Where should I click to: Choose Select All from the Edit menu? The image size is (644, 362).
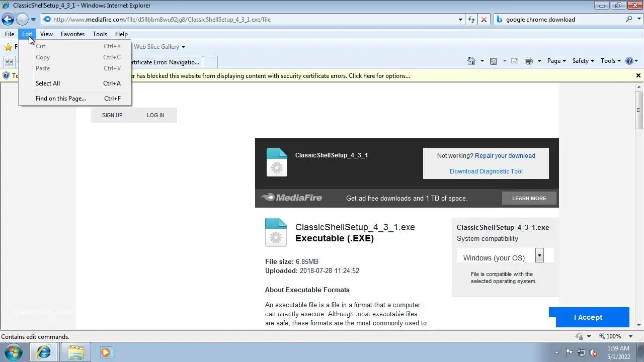[75, 83]
